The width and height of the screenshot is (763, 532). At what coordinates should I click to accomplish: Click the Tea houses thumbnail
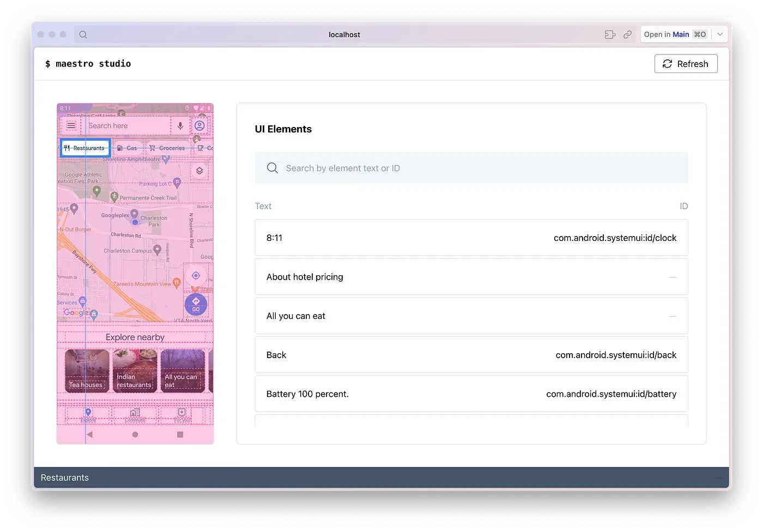point(87,371)
